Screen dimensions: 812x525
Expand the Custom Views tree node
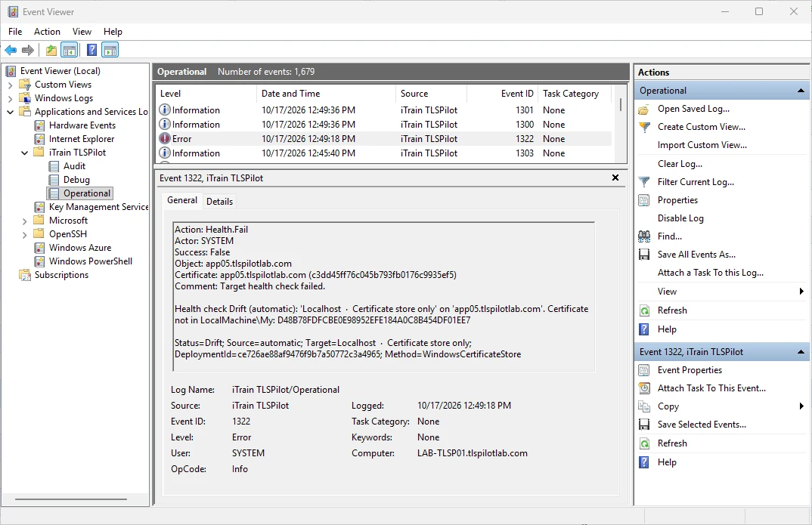(11, 85)
